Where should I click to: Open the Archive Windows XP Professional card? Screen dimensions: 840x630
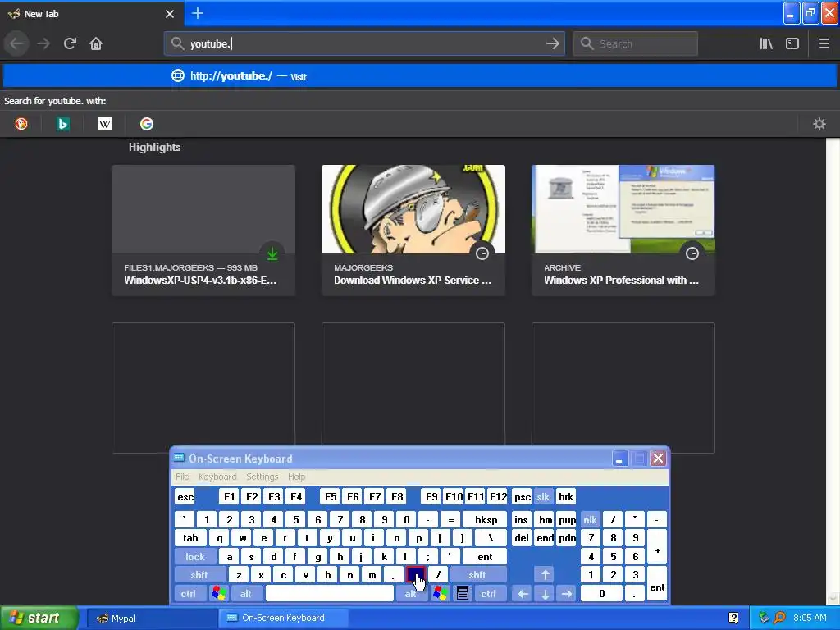623,230
